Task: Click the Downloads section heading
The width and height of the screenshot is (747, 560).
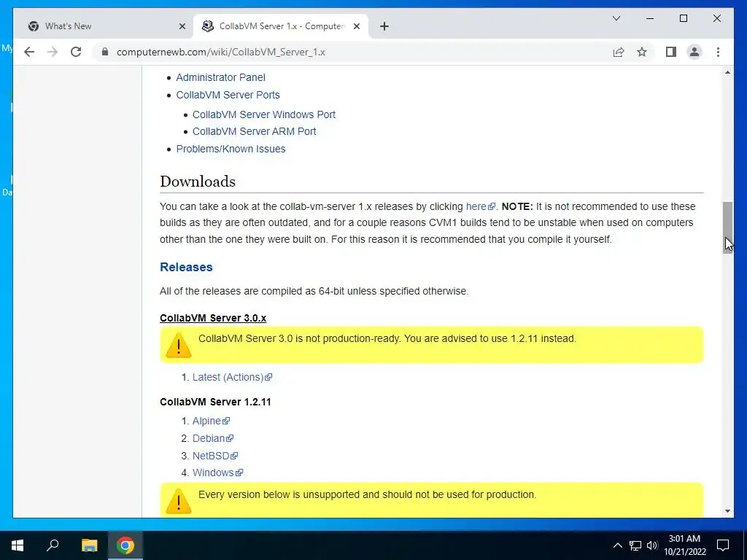Action: 198,182
